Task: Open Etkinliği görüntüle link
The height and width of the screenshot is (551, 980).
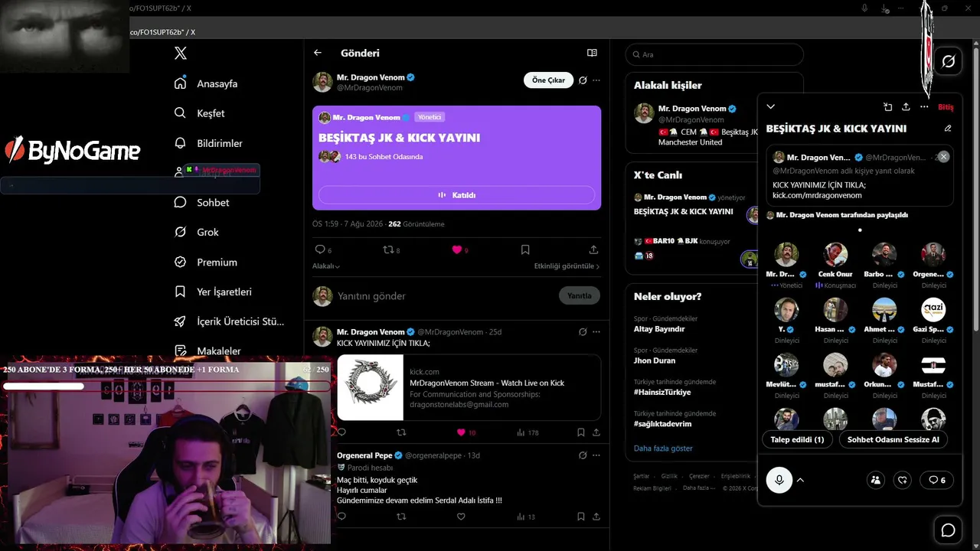Action: (x=567, y=266)
